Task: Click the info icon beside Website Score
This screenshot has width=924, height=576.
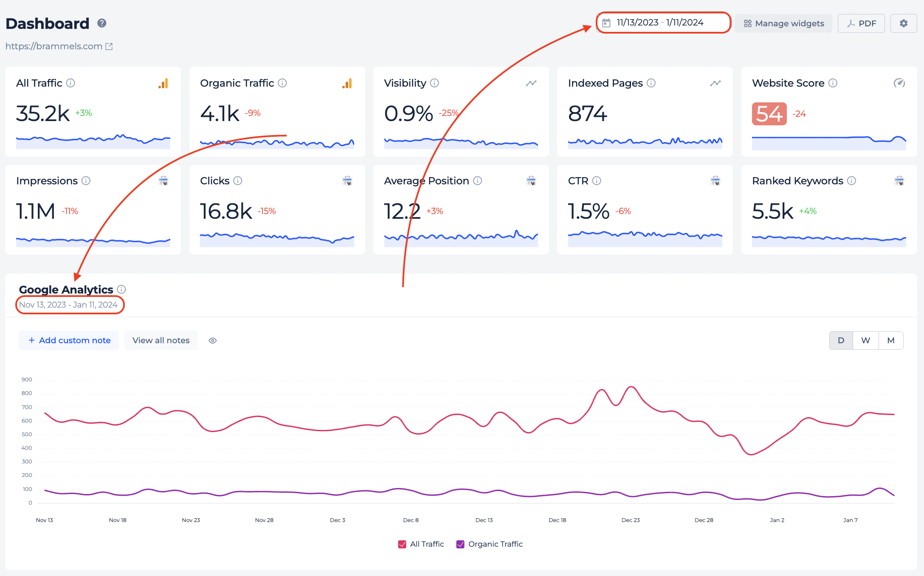Action: click(x=833, y=83)
